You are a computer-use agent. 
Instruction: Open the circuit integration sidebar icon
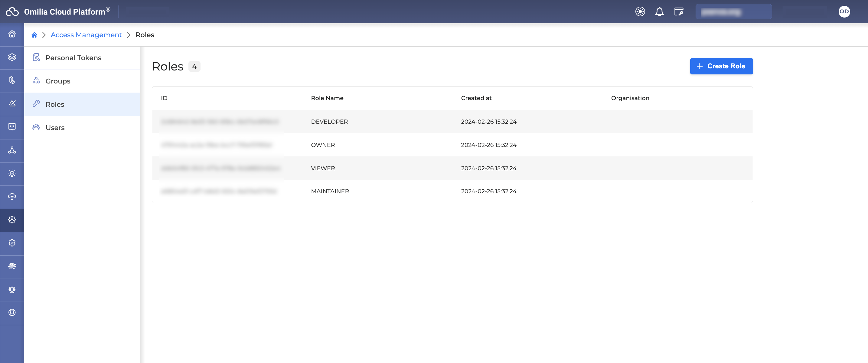(12, 266)
